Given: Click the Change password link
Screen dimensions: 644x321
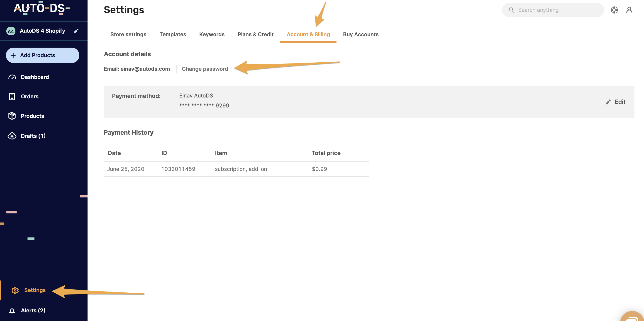Looking at the screenshot, I should coord(205,69).
